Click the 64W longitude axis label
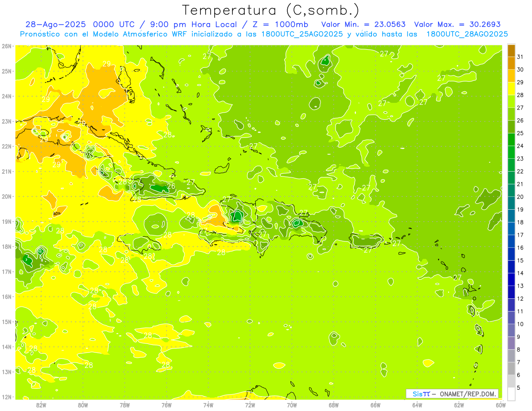 417,405
